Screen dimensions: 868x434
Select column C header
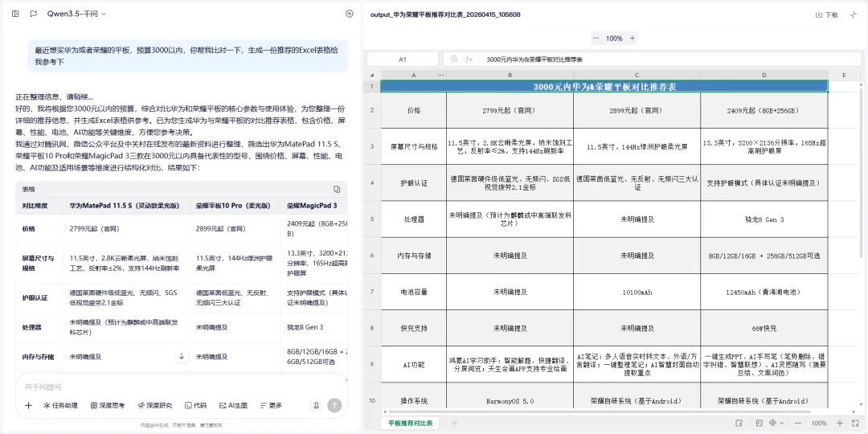click(637, 76)
